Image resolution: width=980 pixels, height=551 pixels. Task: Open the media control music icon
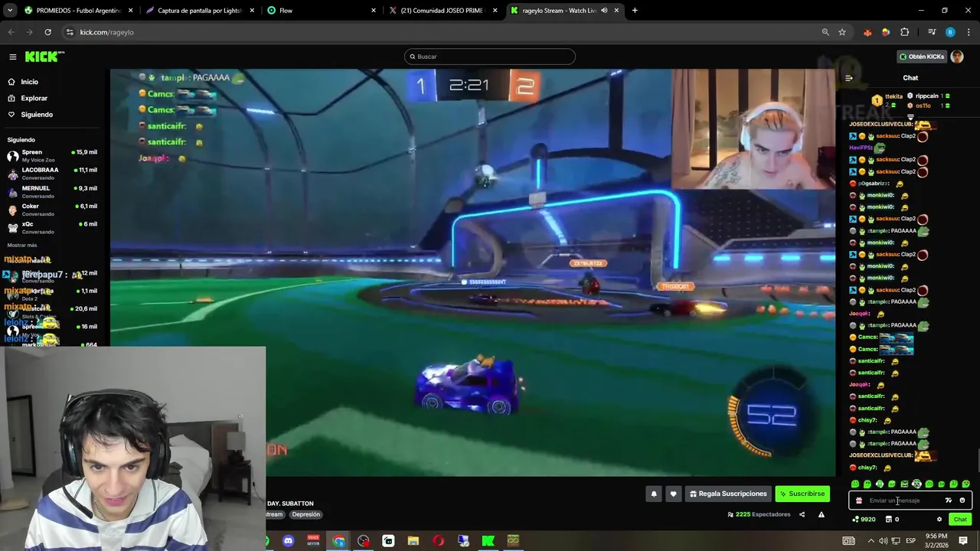coord(932,32)
